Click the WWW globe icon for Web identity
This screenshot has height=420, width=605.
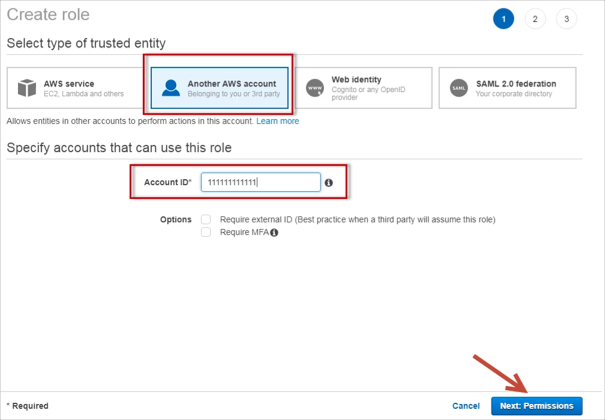pos(314,88)
